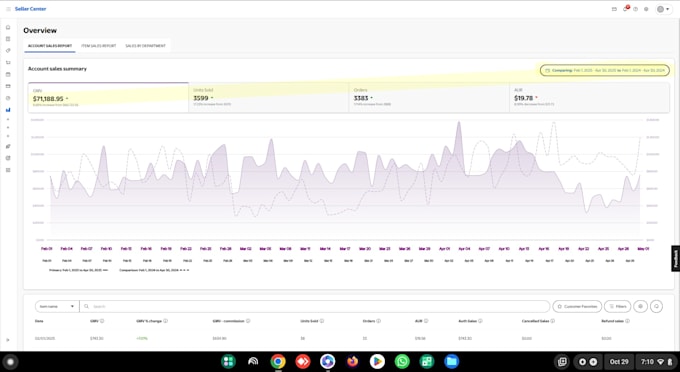Click the Customer Favorites button
The image size is (680, 372).
577,307
